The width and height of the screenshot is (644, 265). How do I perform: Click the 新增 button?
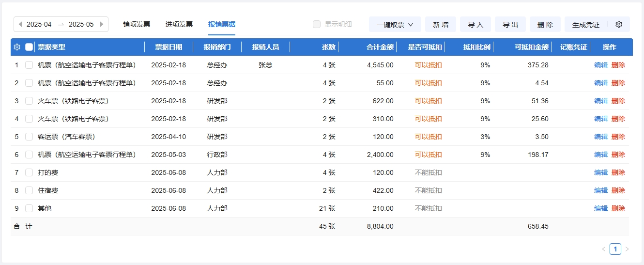point(440,24)
